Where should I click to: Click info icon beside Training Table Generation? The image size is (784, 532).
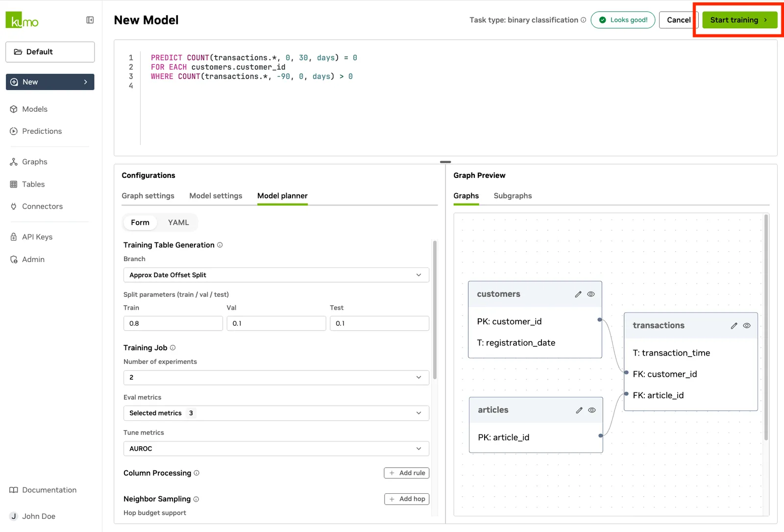(x=220, y=245)
